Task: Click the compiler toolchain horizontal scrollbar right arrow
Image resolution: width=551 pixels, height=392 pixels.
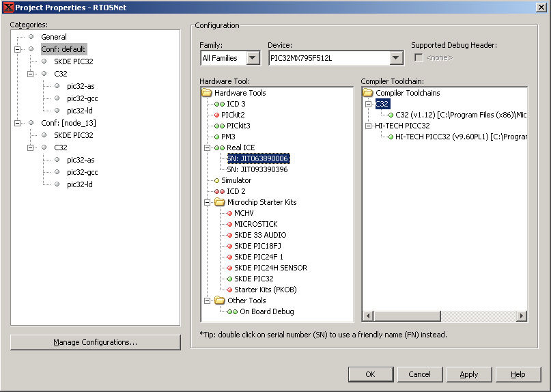Action: (x=522, y=316)
